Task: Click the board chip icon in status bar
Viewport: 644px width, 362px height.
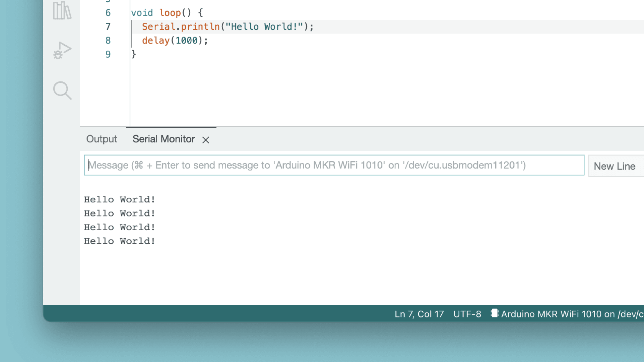Action: pos(494,313)
